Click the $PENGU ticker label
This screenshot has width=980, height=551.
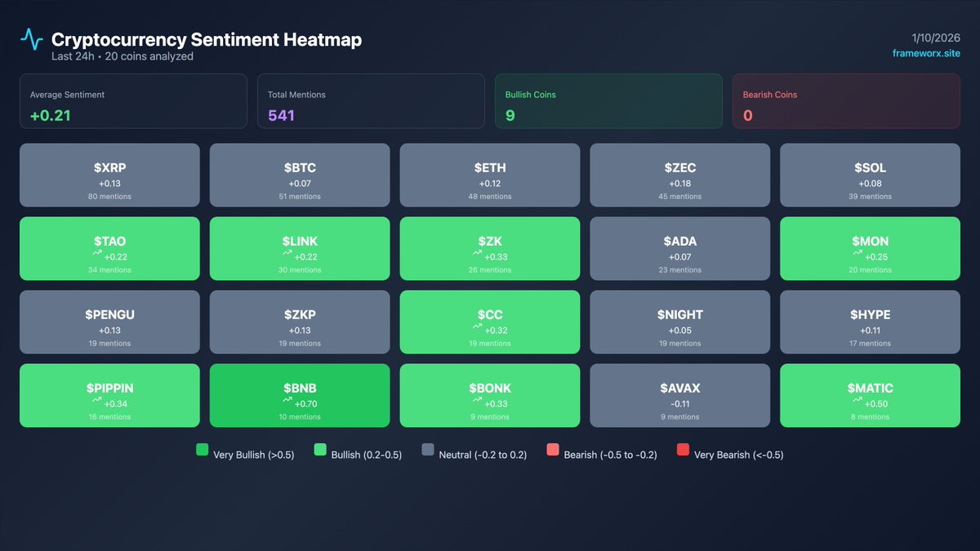(109, 315)
